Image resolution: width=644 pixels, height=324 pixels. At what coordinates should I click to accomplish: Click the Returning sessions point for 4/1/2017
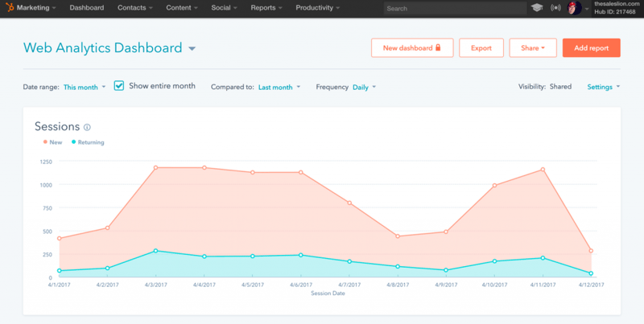point(59,271)
